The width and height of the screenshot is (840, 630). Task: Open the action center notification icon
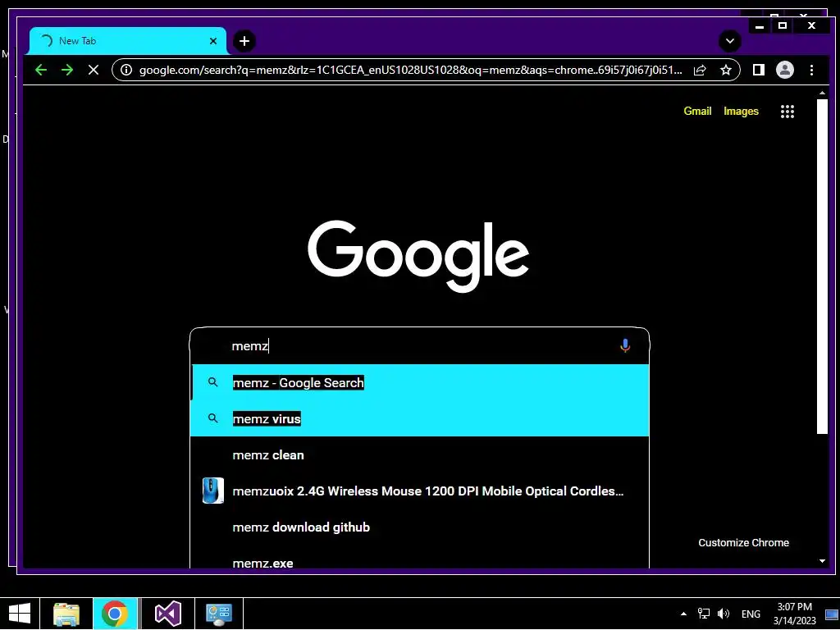pyautogui.click(x=832, y=614)
